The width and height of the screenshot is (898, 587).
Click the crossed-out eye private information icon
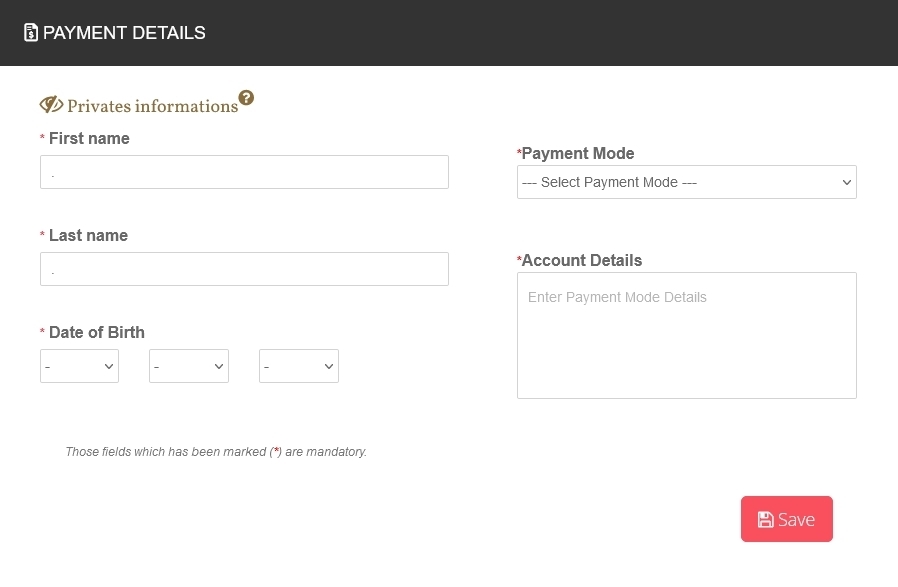pos(51,105)
